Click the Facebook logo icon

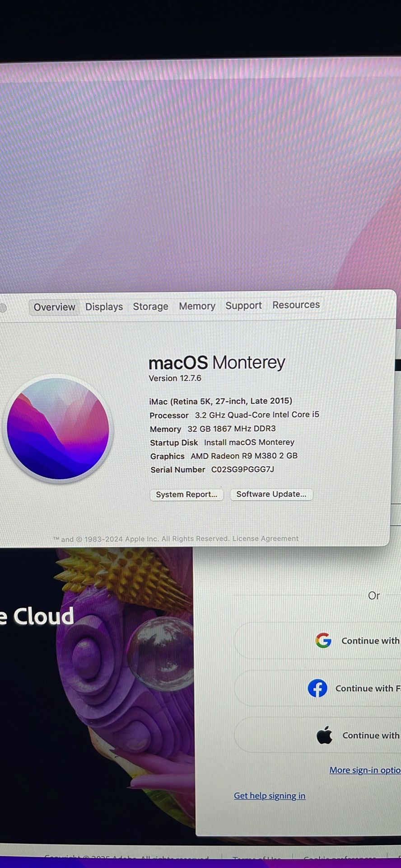click(x=317, y=689)
